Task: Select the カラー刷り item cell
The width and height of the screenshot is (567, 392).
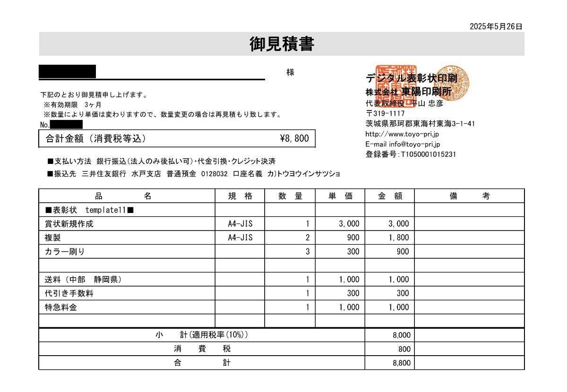Action: click(127, 251)
